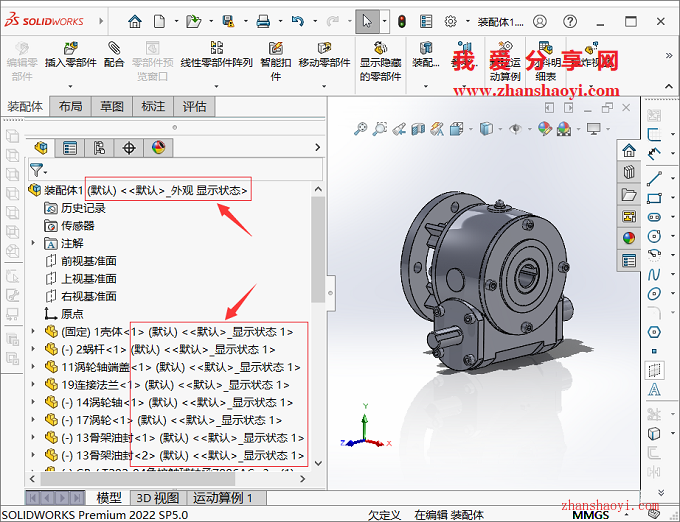Screen dimensions: 680x522
Task: Print the document with printer icon
Action: coord(263,21)
